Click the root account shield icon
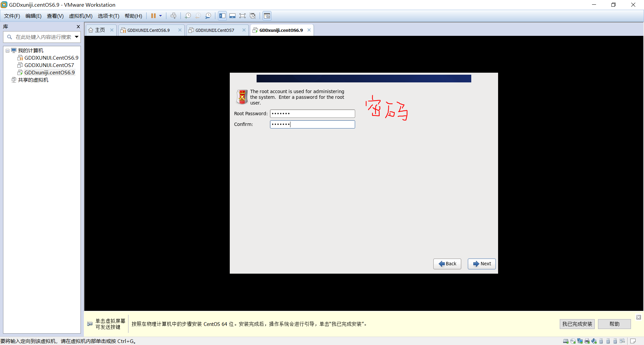Screen dimensions: 644x345 242,97
